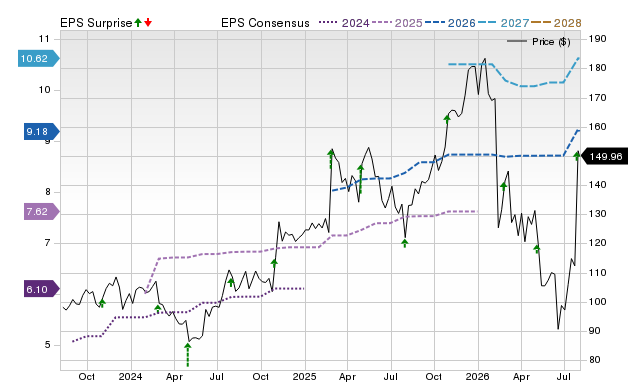
Task: Click the 2028 brown legend entry
Action: (556, 23)
